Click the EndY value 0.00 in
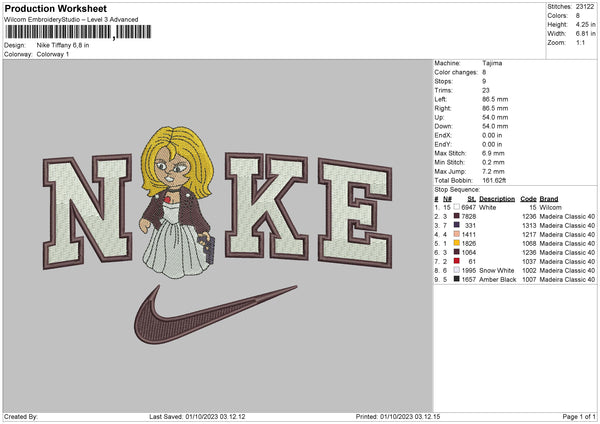 coord(492,145)
